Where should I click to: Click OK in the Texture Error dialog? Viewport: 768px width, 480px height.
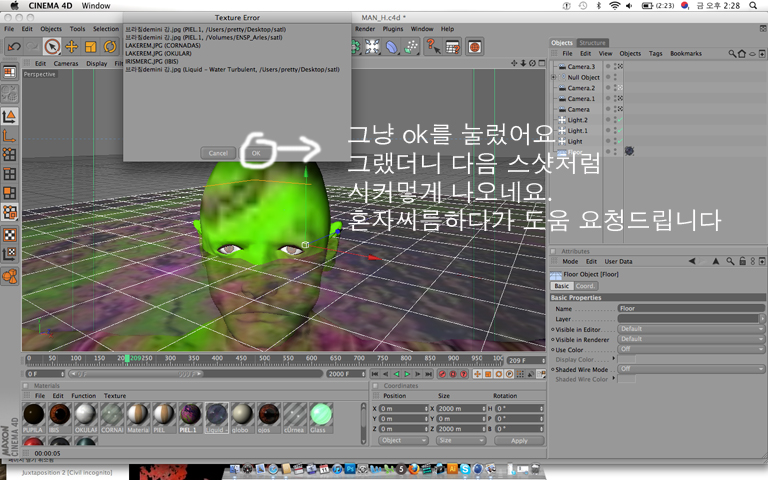tap(256, 153)
